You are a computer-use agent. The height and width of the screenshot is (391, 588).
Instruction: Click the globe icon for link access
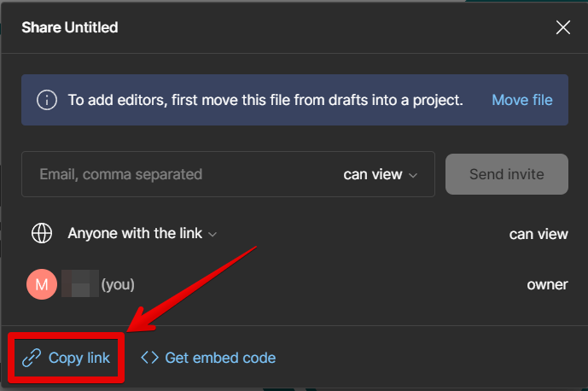tap(42, 233)
